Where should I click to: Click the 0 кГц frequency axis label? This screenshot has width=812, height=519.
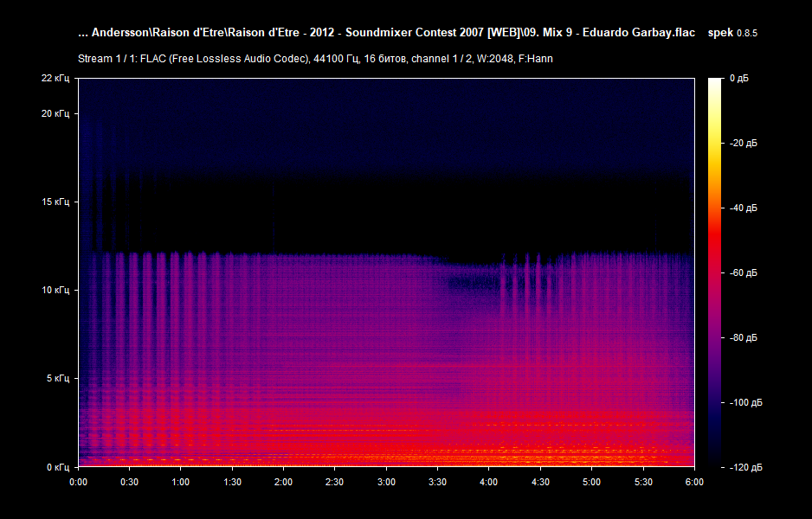click(57, 467)
